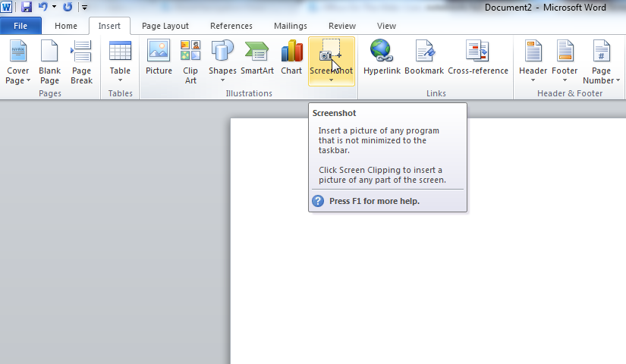Screen dimensions: 626x364
Task: Insert a Page Break
Action: (81, 62)
